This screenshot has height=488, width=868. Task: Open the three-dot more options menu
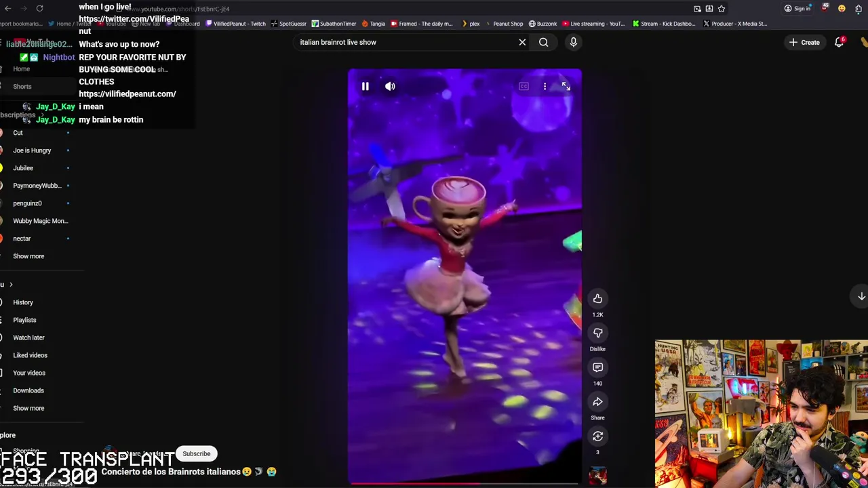tap(545, 87)
